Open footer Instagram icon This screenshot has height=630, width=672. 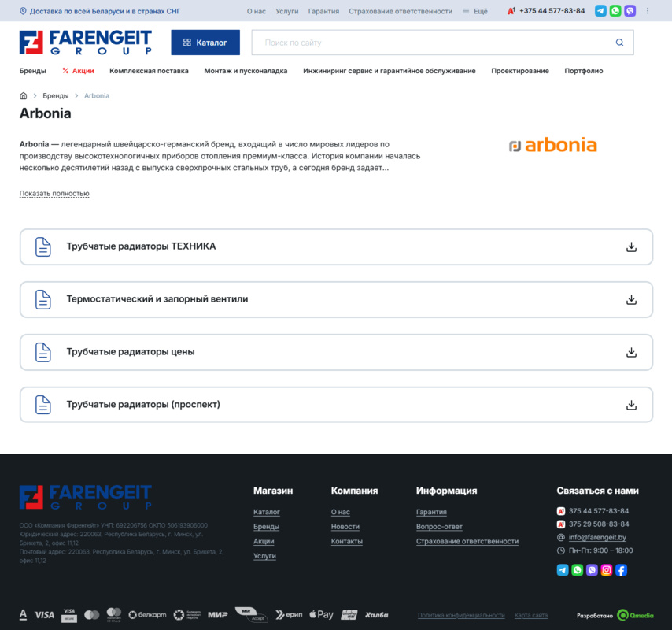coord(606,570)
